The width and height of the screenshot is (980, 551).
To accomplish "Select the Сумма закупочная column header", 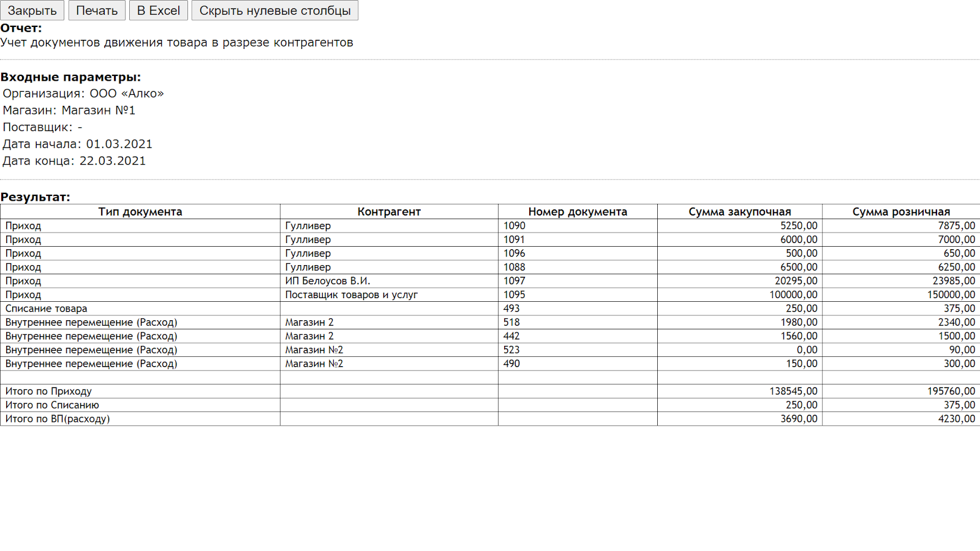I will pyautogui.click(x=739, y=212).
